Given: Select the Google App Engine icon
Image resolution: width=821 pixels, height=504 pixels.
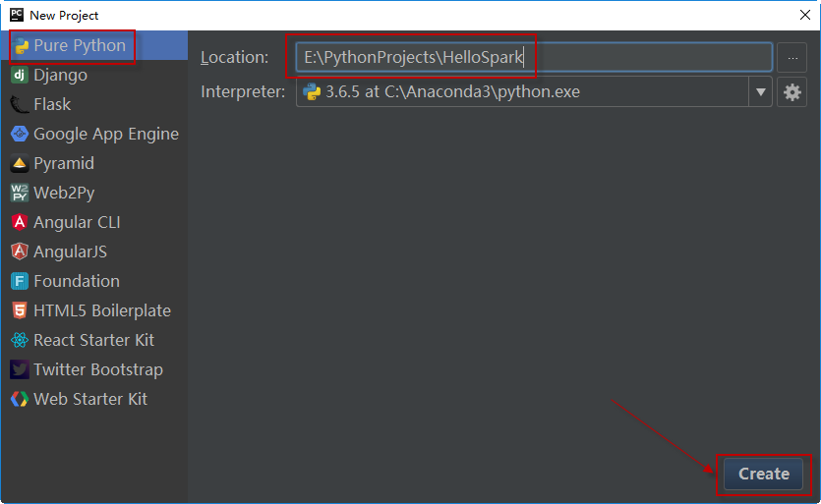Looking at the screenshot, I should 20,135.
